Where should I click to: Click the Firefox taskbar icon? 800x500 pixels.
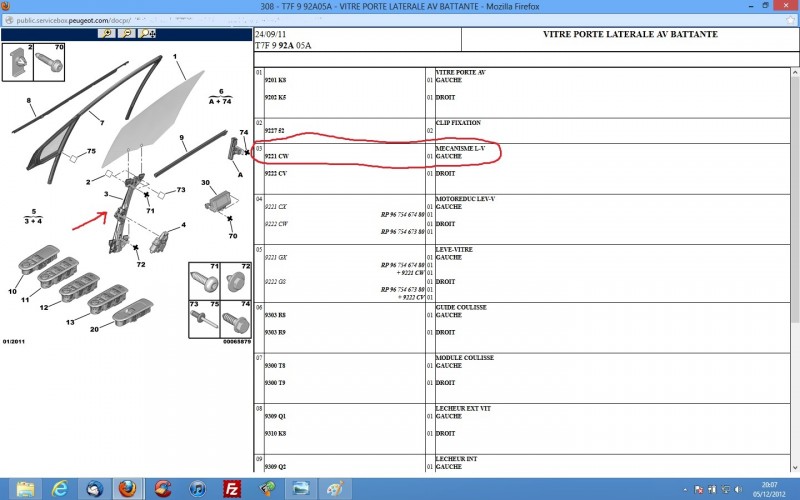[x=127, y=488]
